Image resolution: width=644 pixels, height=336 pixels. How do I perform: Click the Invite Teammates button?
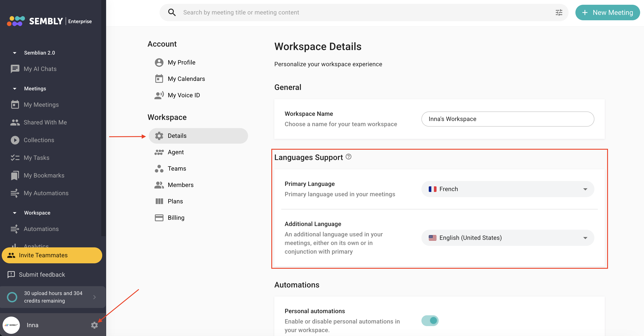pos(52,255)
